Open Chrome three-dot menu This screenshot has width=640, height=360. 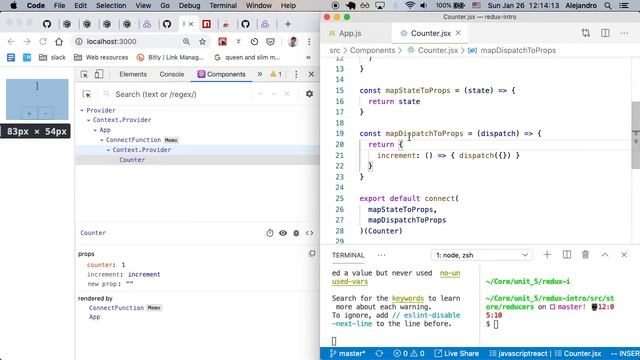(309, 42)
